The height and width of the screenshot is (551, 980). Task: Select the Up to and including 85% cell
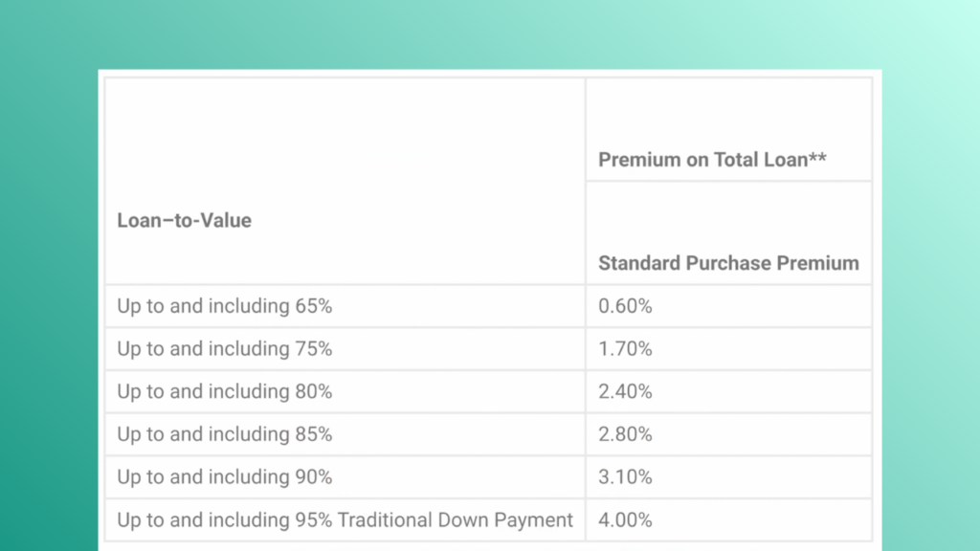224,434
